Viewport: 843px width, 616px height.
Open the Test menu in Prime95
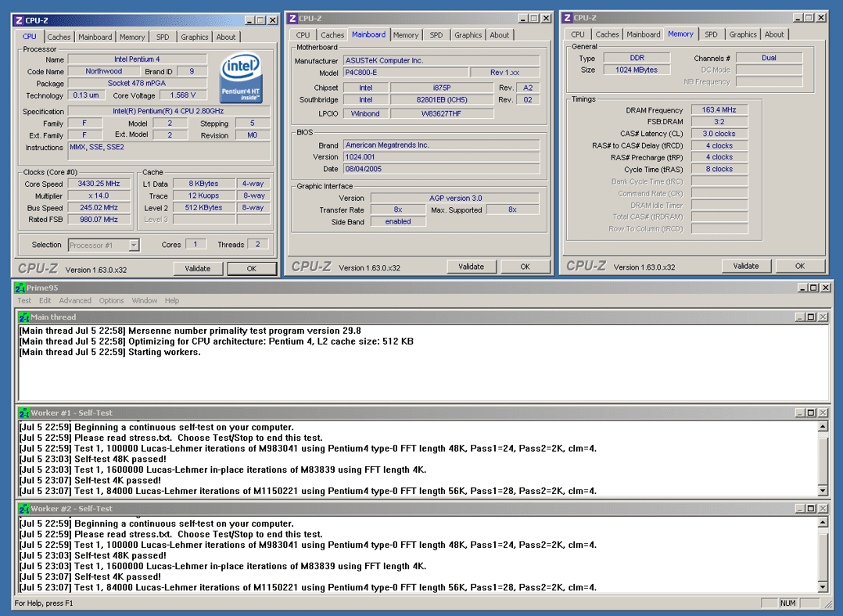coord(24,300)
